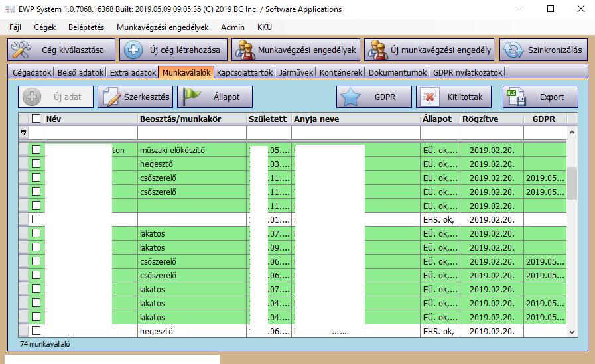This screenshot has height=364, width=595.
Task: Click the green flag icon on Állapot
Action: pyautogui.click(x=192, y=96)
